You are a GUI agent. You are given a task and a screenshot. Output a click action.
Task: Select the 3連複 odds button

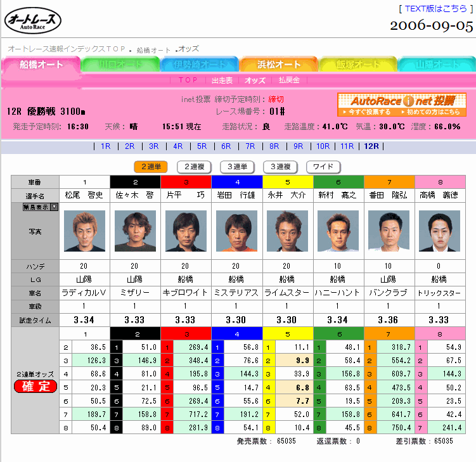point(281,167)
